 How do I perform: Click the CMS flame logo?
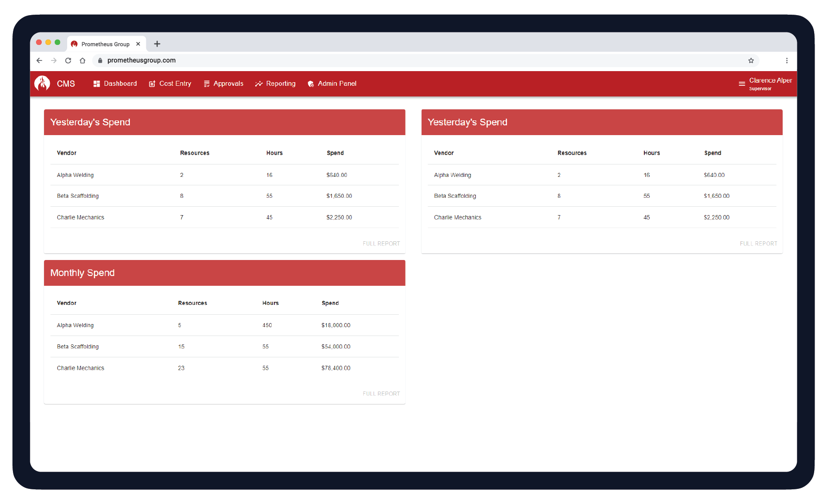click(x=43, y=84)
